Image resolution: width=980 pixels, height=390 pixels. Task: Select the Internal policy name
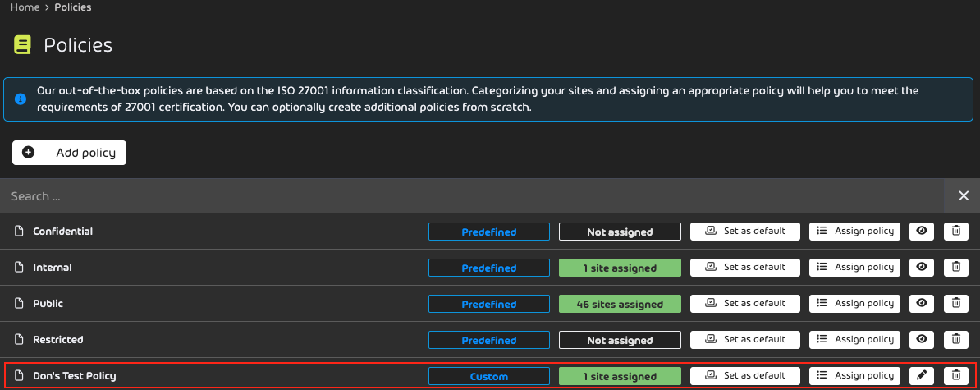click(x=53, y=268)
